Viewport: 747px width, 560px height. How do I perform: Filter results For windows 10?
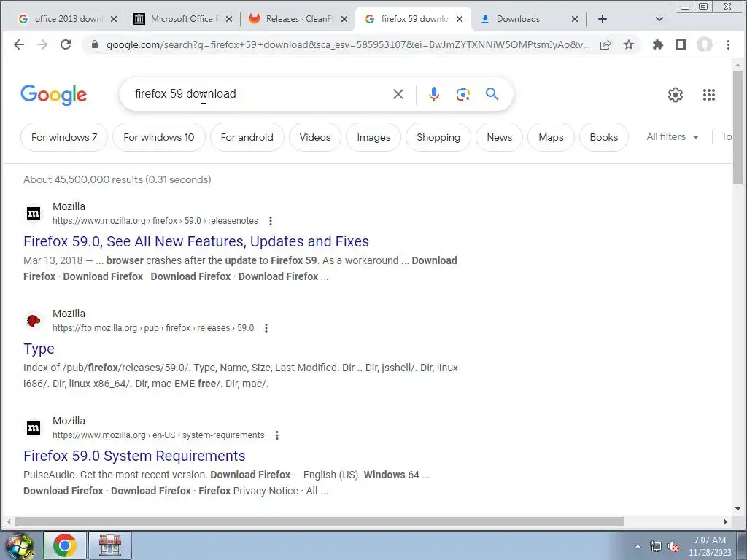[x=158, y=137]
